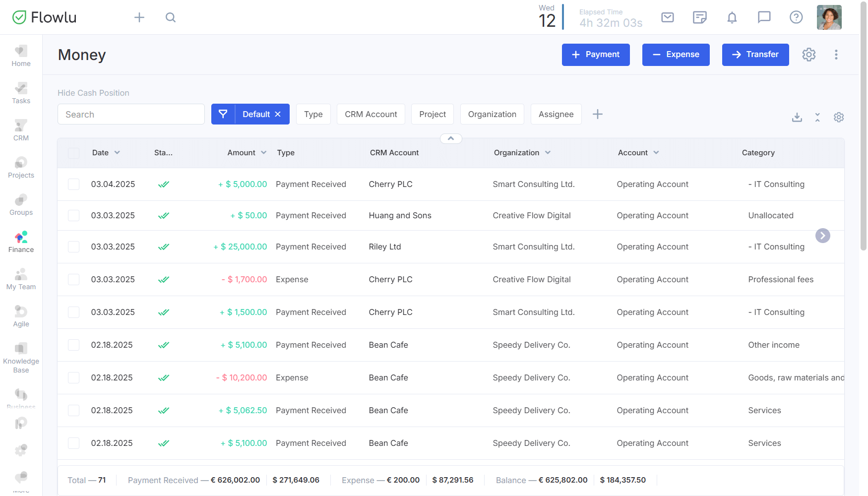
Task: Click Hide Cash Position link
Action: [x=93, y=93]
